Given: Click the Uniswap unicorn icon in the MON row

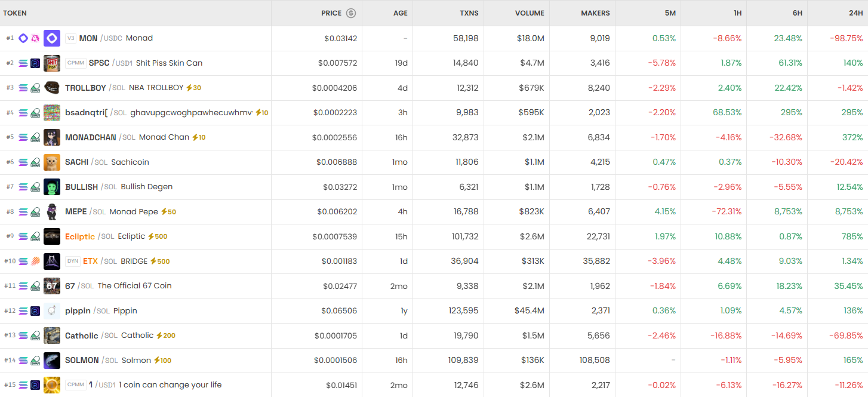Looking at the screenshot, I should click(35, 38).
